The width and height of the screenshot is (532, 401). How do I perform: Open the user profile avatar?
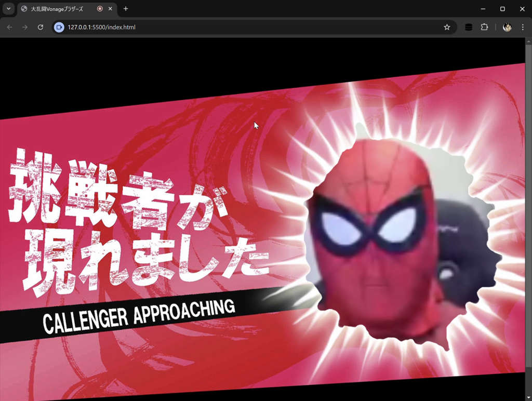tap(507, 27)
